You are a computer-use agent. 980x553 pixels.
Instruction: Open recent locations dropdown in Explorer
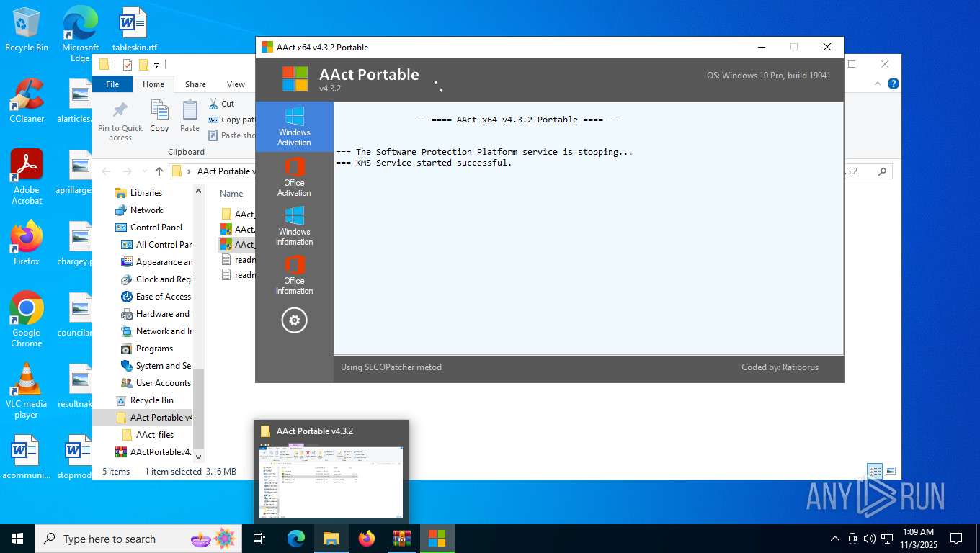[144, 171]
